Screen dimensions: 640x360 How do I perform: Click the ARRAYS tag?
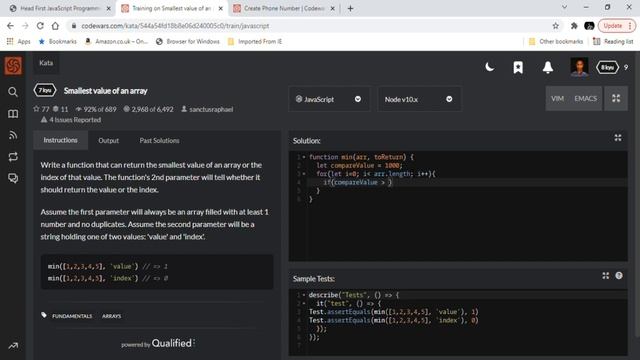111,316
